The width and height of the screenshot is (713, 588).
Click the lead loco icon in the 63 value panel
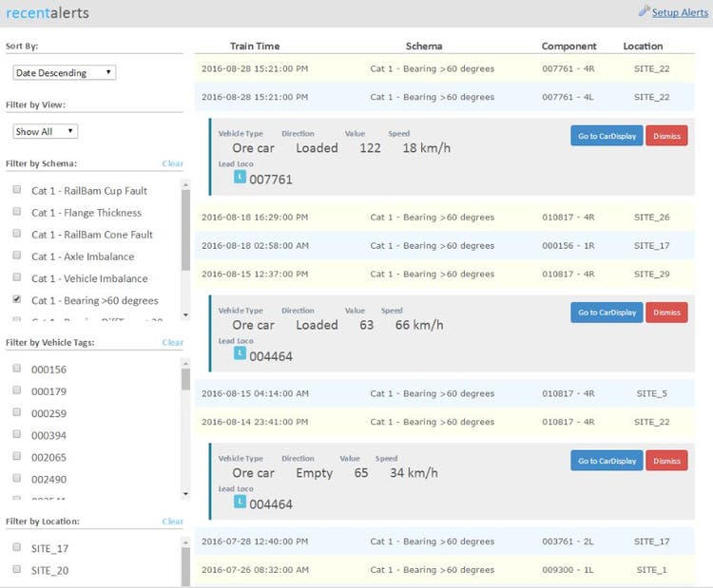point(240,353)
